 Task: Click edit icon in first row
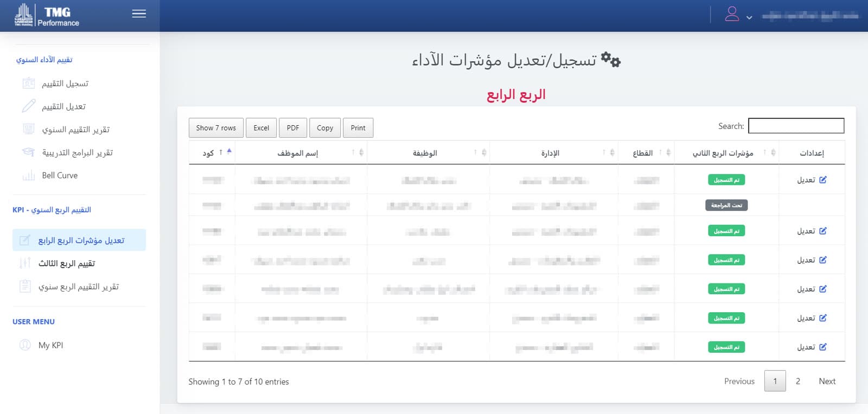[823, 179]
